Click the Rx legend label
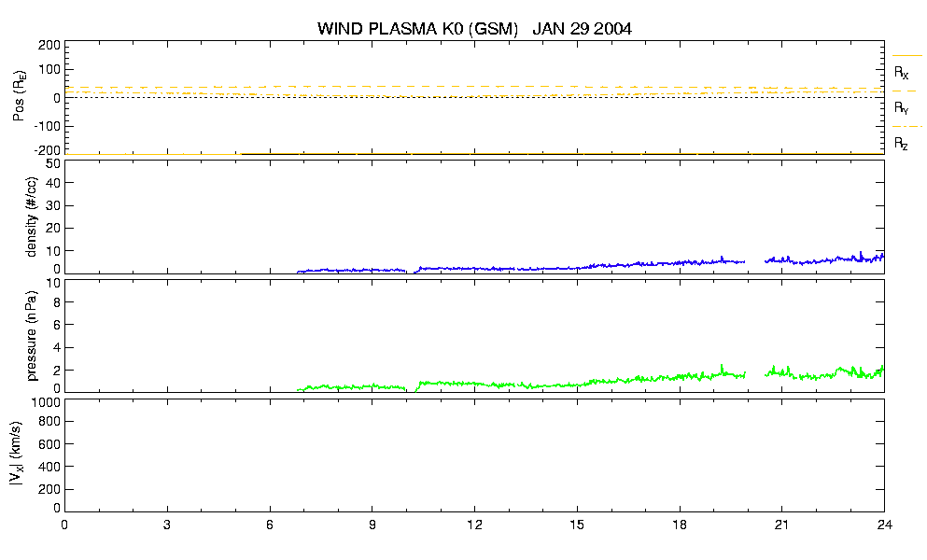Viewport: 927px width, 560px height. tap(901, 73)
